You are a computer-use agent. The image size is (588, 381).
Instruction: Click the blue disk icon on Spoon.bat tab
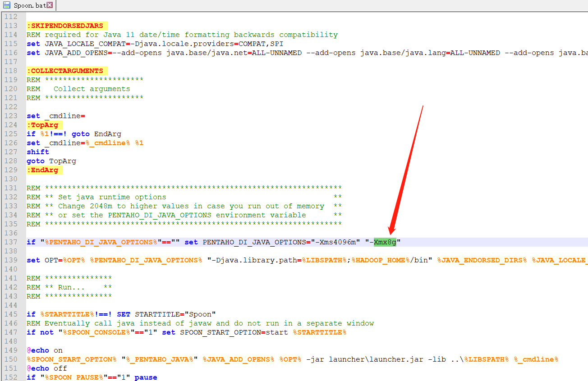[7, 5]
